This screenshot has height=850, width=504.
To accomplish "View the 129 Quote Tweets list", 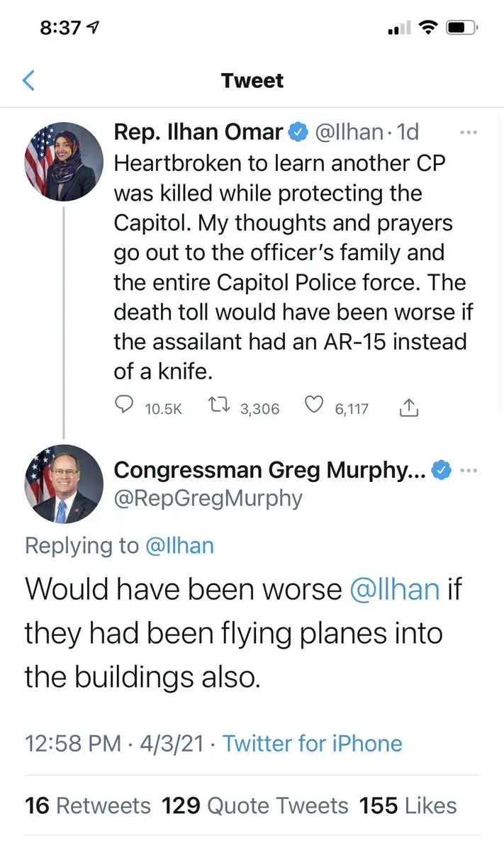I will tap(255, 806).
